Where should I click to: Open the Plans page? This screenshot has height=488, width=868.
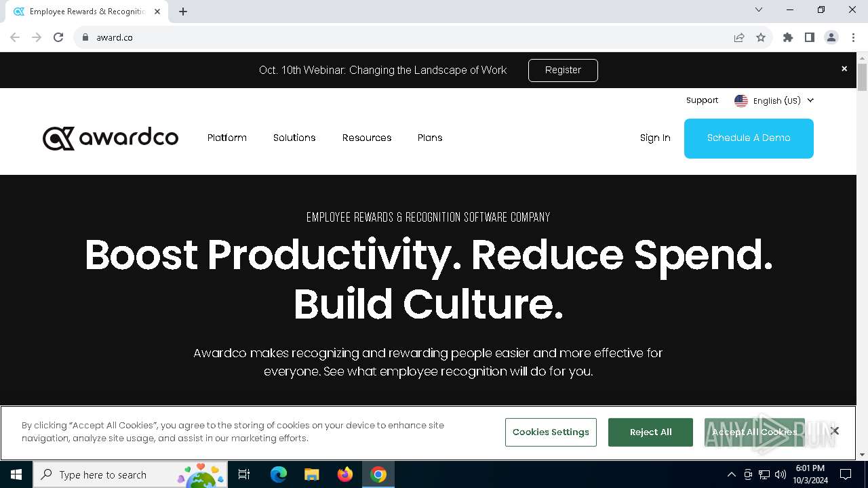pyautogui.click(x=430, y=138)
